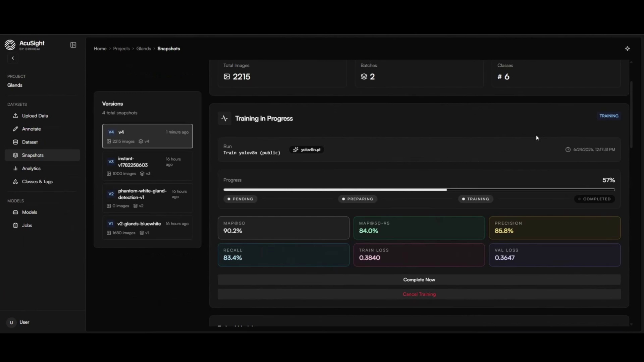Viewport: 644px width, 362px height.
Task: Click the MAP@50-95 metric card
Action: (x=419, y=228)
